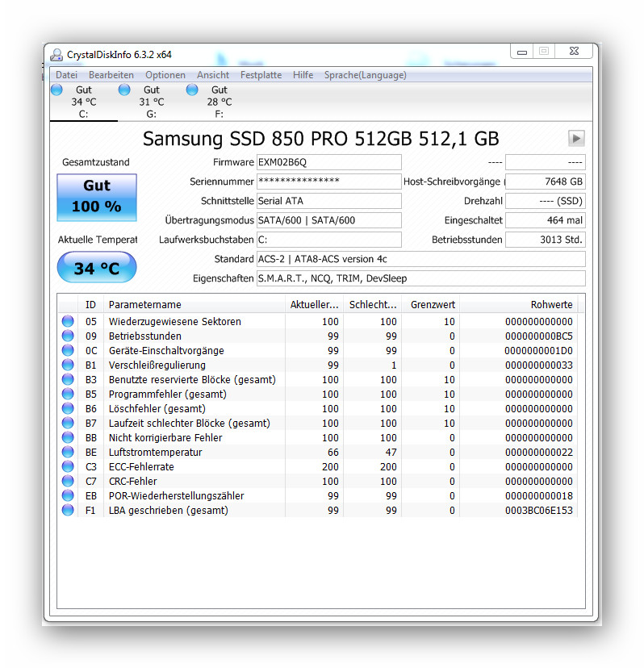Open the Optionen menu
The height and width of the screenshot is (668, 644).
click(x=165, y=75)
